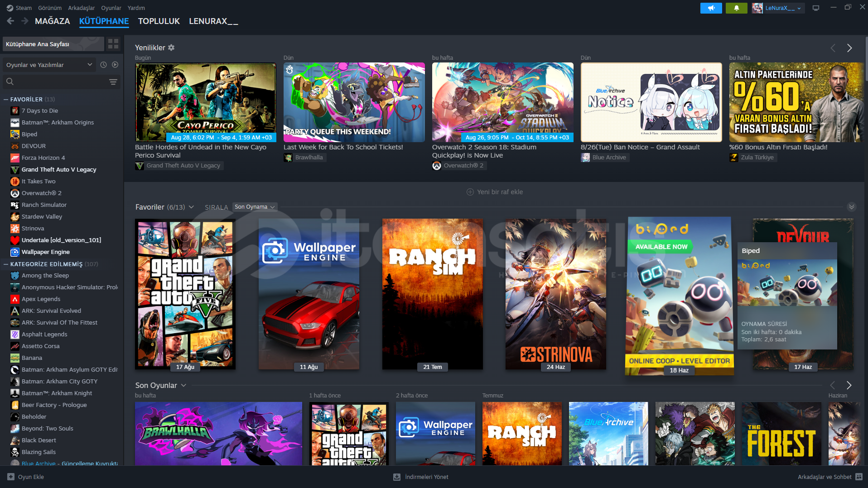The image size is (868, 488).
Task: Open Cayo Perico news thumbnail
Action: [x=206, y=102]
